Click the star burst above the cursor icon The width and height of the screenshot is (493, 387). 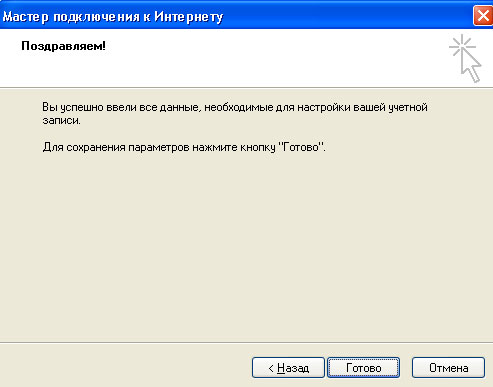pos(462,45)
